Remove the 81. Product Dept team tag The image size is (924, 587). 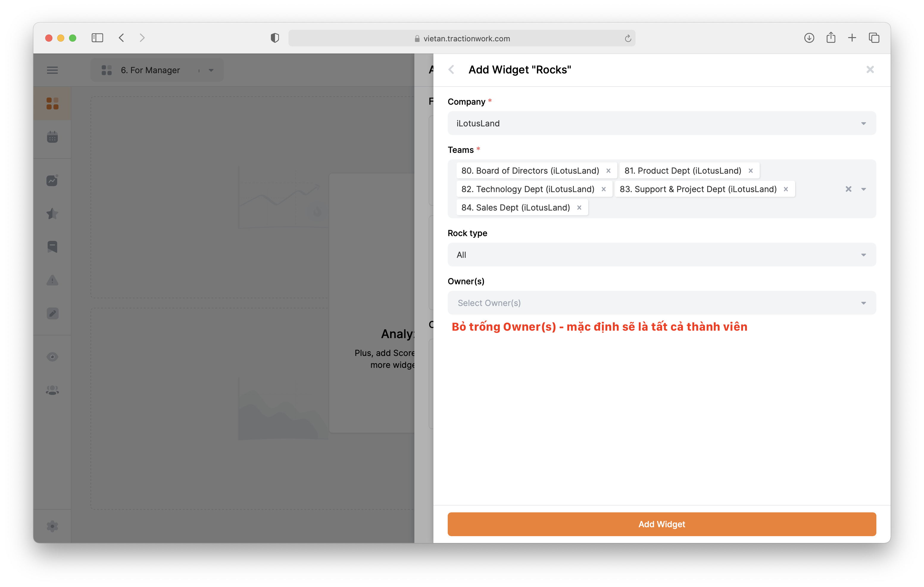pyautogui.click(x=750, y=171)
